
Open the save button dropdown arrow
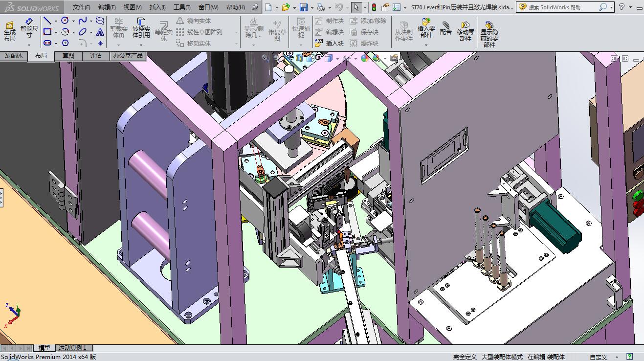tap(311, 8)
